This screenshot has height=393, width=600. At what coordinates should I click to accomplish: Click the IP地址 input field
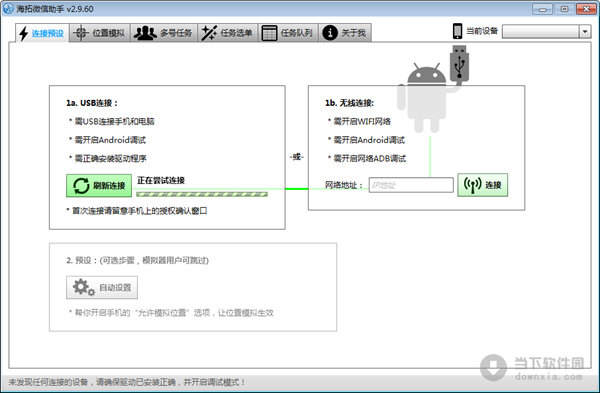411,185
